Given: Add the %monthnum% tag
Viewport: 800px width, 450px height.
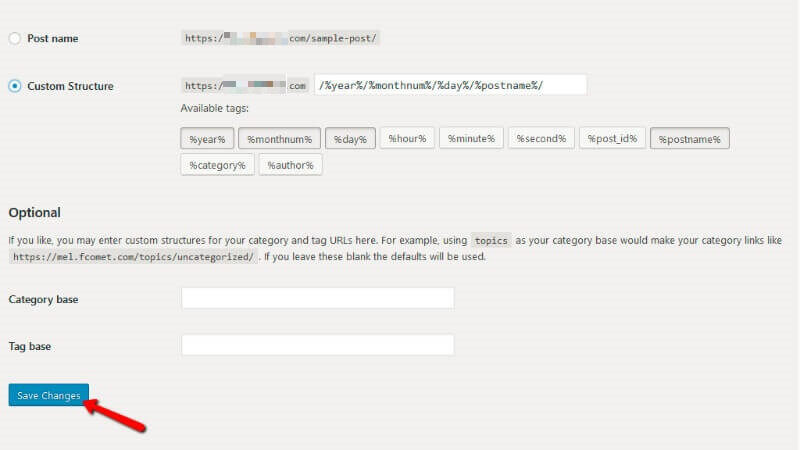Looking at the screenshot, I should click(x=280, y=139).
